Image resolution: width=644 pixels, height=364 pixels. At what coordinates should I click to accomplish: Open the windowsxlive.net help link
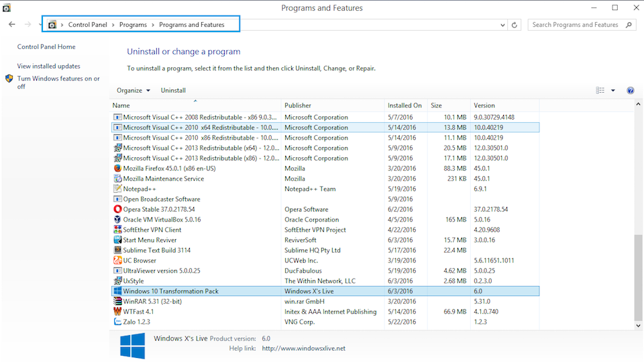[x=303, y=349]
